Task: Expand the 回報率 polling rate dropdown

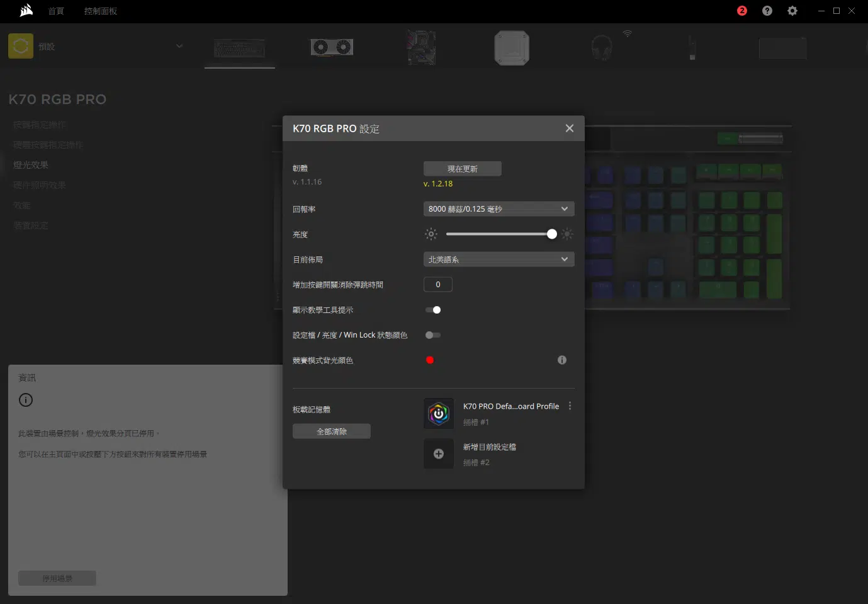Action: 499,209
